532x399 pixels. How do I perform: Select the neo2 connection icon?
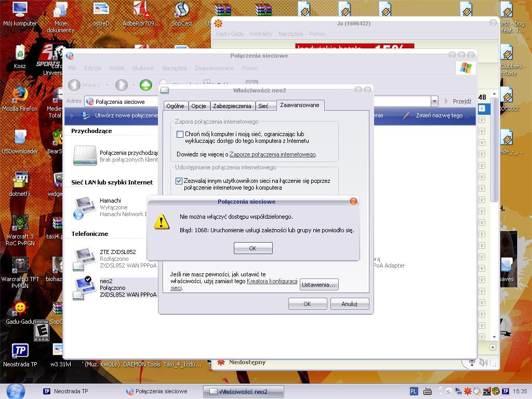click(x=84, y=288)
